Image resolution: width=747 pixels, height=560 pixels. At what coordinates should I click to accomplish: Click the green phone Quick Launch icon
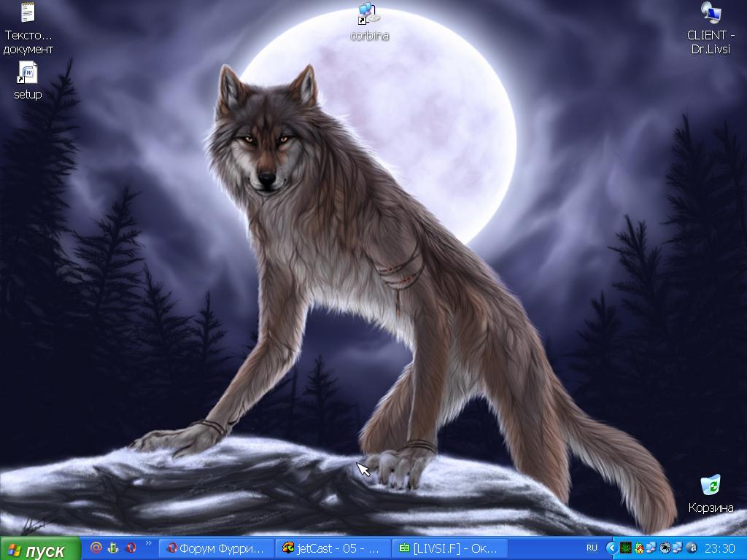pyautogui.click(x=114, y=548)
